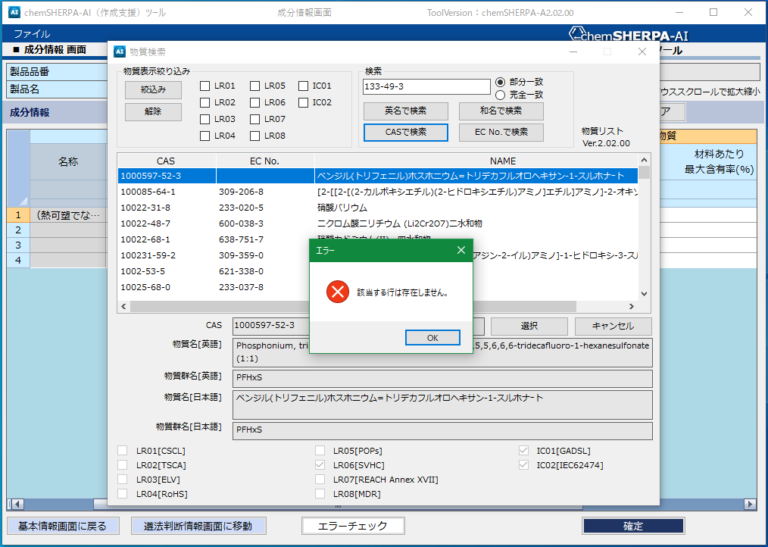The image size is (768, 547).
Task: Click the substance list scroll-up arrow
Action: 644,160
